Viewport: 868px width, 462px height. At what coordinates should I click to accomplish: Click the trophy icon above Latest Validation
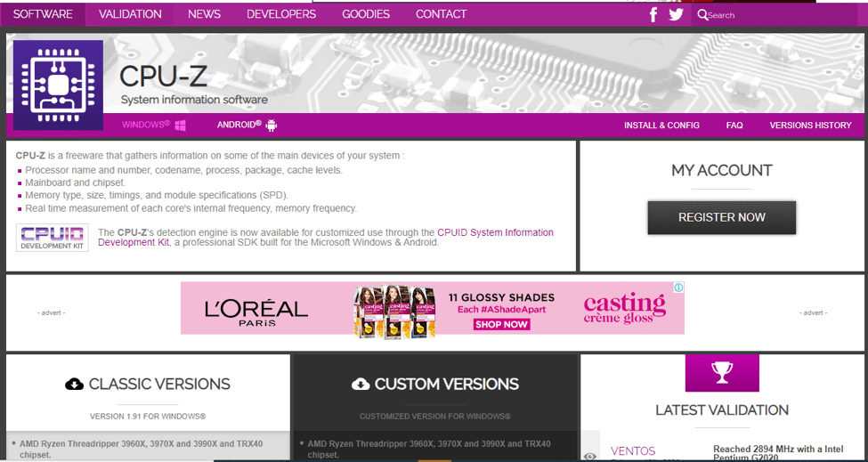(x=722, y=373)
